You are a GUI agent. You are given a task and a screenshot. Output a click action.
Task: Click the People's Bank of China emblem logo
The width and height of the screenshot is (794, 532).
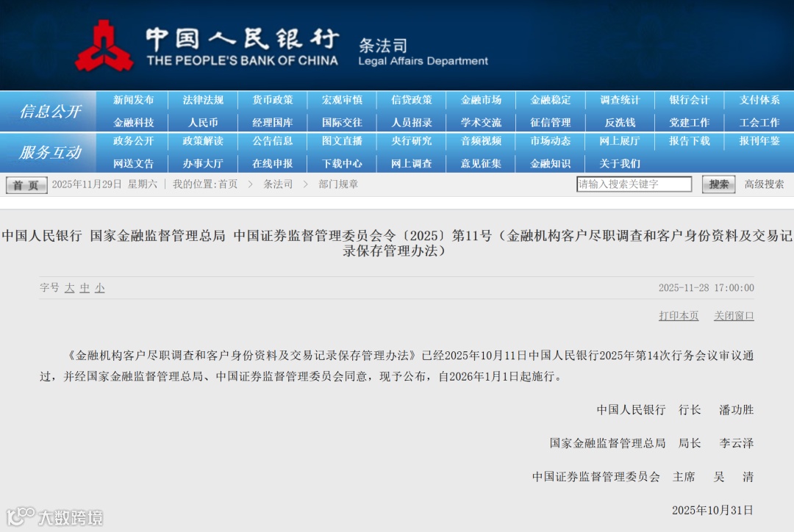[x=107, y=44]
